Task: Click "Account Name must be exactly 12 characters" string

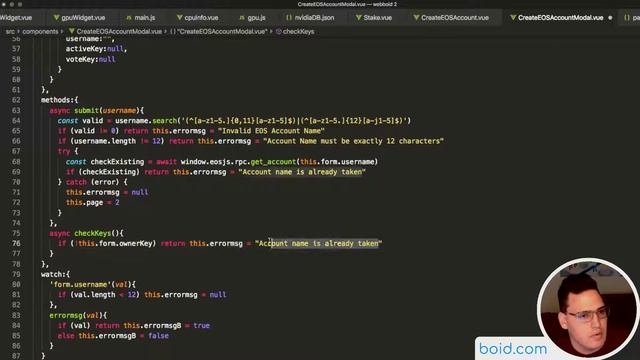Action: click(353, 141)
